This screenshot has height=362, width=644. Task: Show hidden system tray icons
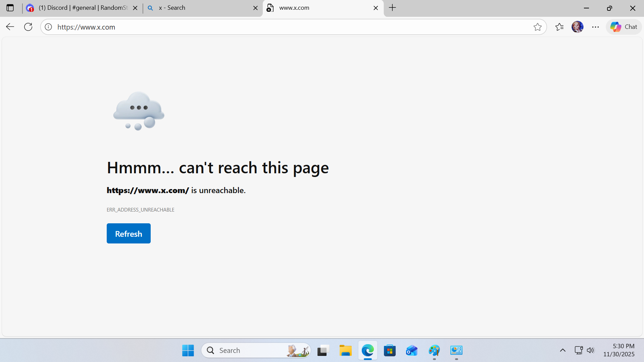tap(563, 350)
